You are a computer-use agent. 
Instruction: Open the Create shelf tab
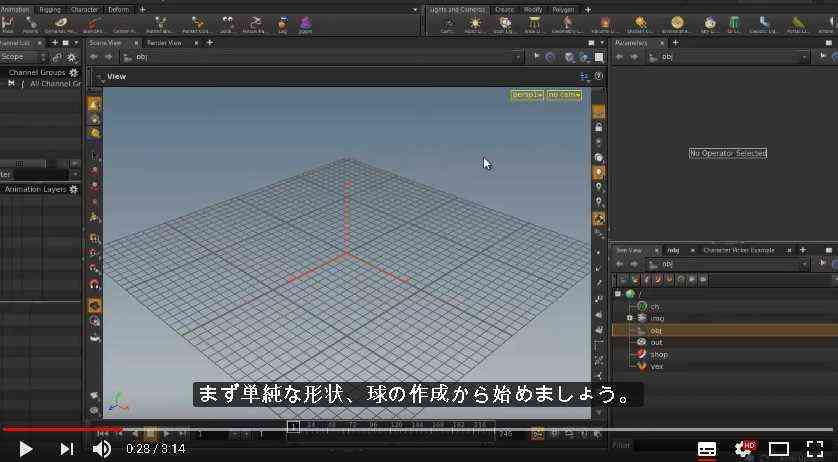pos(504,10)
